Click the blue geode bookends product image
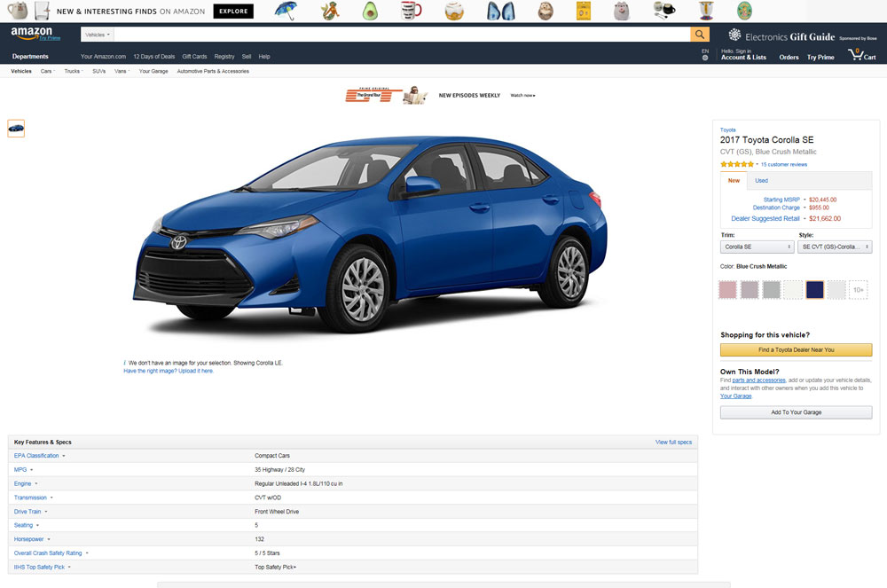 coord(501,11)
